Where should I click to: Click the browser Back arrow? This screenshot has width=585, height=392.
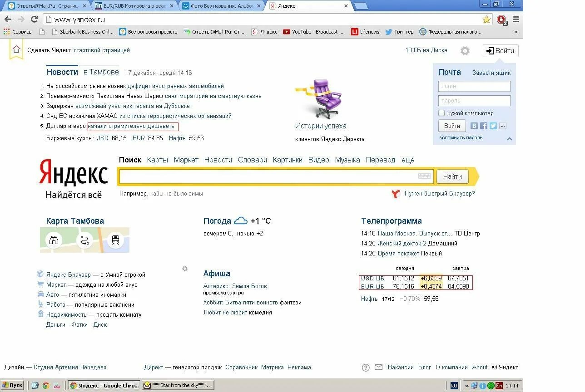click(8, 20)
